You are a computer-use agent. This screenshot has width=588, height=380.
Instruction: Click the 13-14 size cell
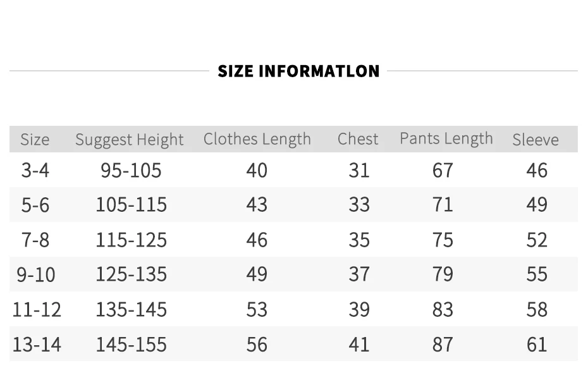click(x=37, y=345)
